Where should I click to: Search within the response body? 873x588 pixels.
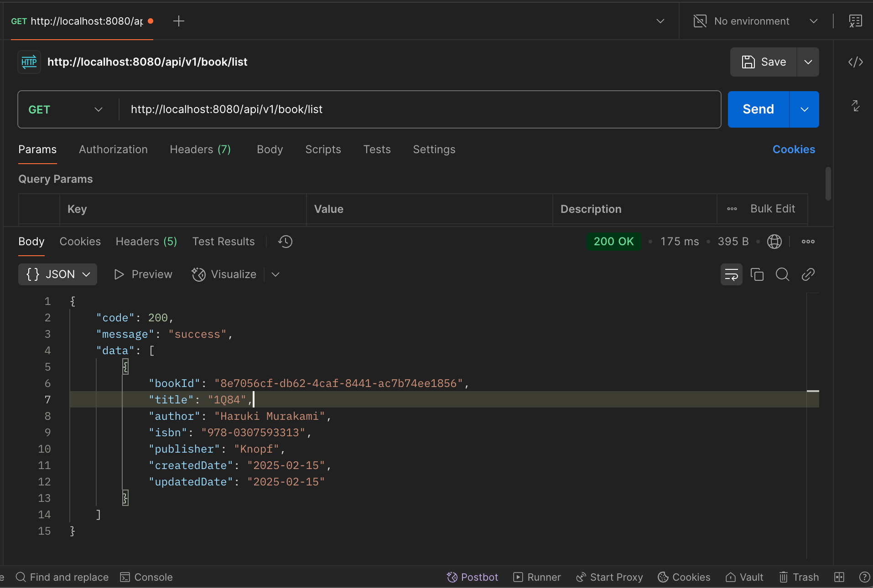point(783,274)
